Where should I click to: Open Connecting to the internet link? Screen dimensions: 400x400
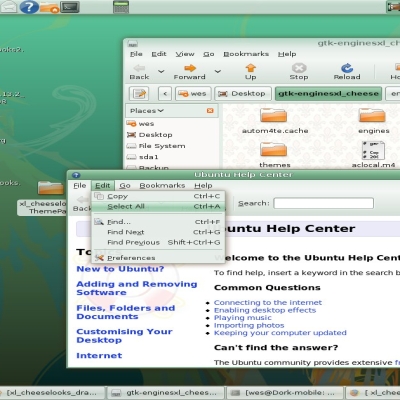[x=268, y=303]
